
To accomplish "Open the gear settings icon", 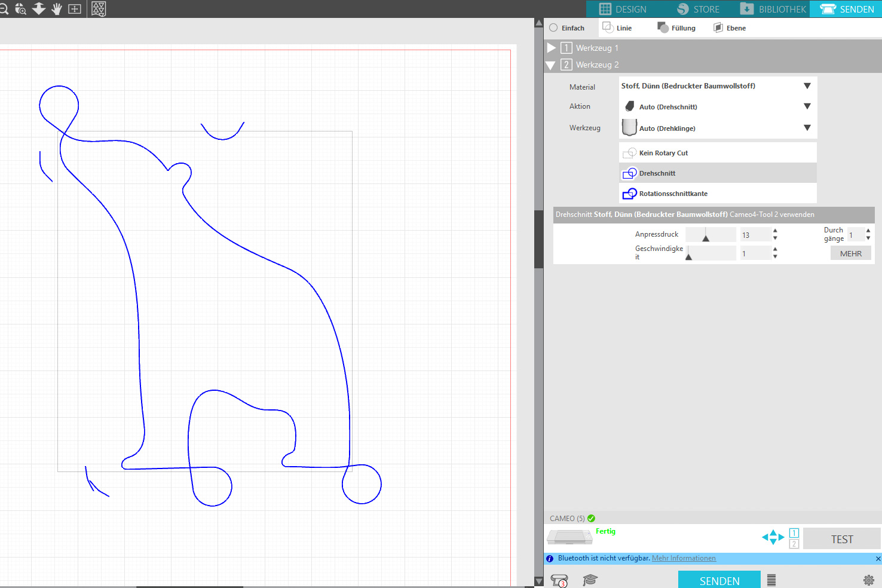I will click(868, 580).
